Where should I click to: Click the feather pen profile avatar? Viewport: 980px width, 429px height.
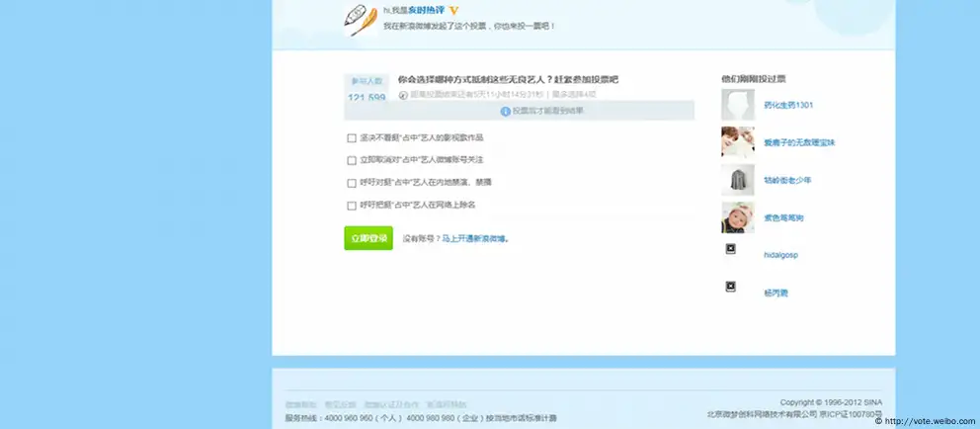[361, 19]
